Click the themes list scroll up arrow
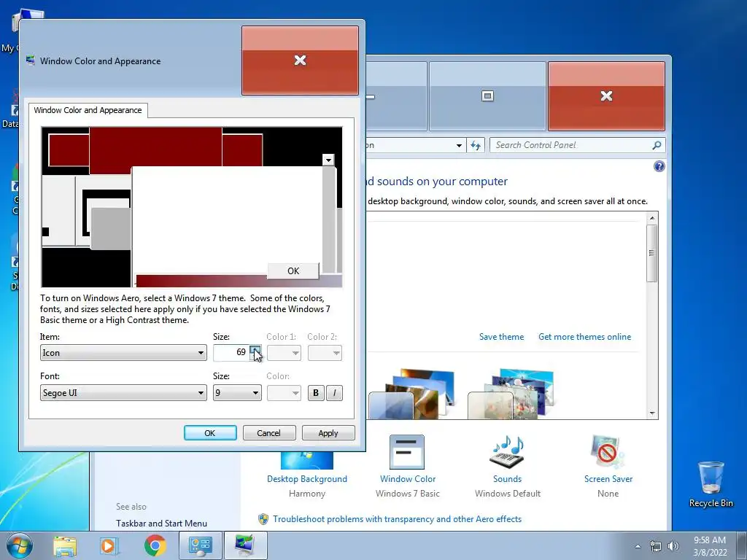Image resolution: width=747 pixels, height=560 pixels. (652, 218)
